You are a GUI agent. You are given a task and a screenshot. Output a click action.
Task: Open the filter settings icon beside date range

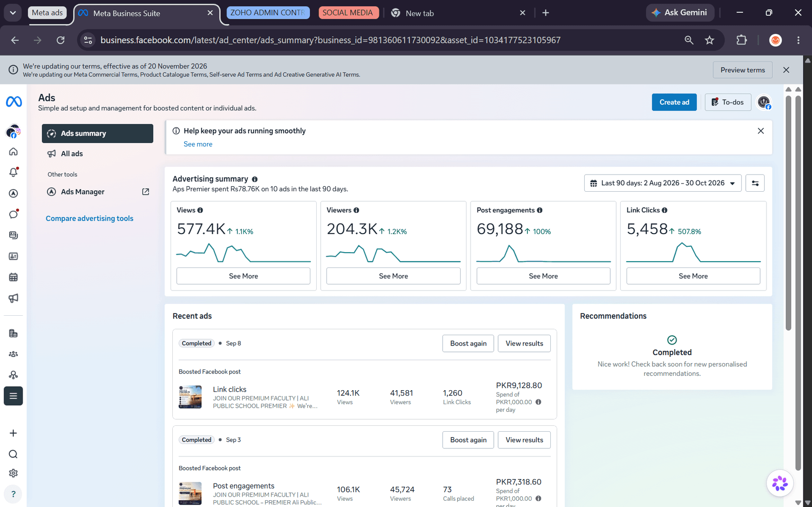755,183
